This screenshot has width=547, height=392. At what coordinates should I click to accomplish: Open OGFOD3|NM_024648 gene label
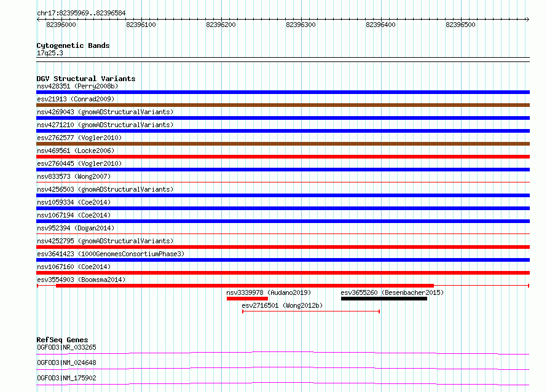coord(66,363)
